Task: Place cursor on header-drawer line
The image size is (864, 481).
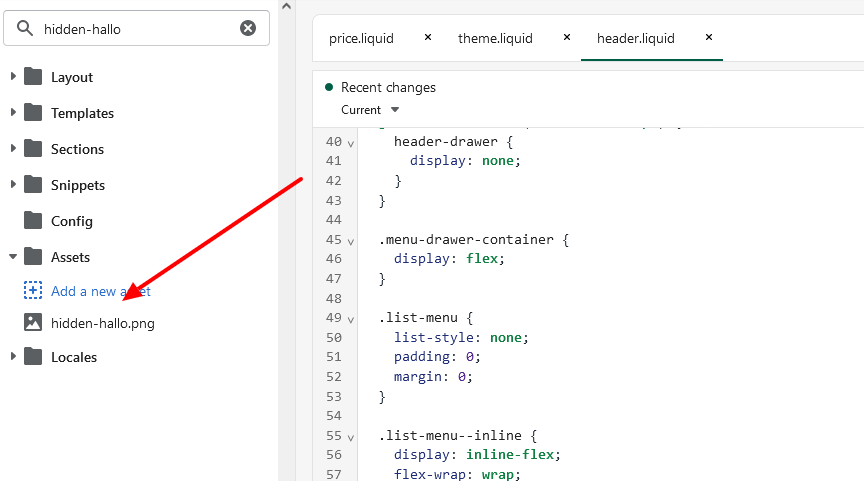Action: coord(453,142)
